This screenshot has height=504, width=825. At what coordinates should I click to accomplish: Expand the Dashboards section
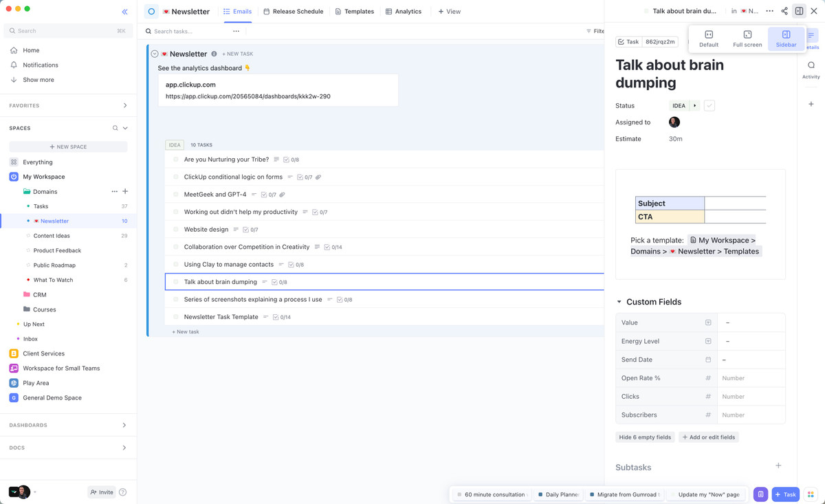tap(124, 426)
